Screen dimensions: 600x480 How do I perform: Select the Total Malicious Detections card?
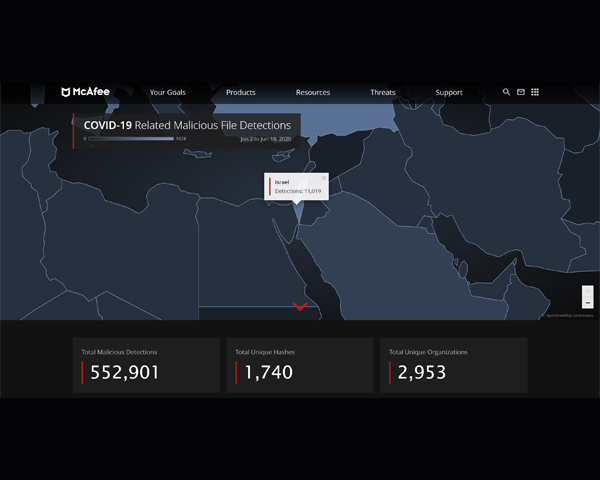point(146,364)
